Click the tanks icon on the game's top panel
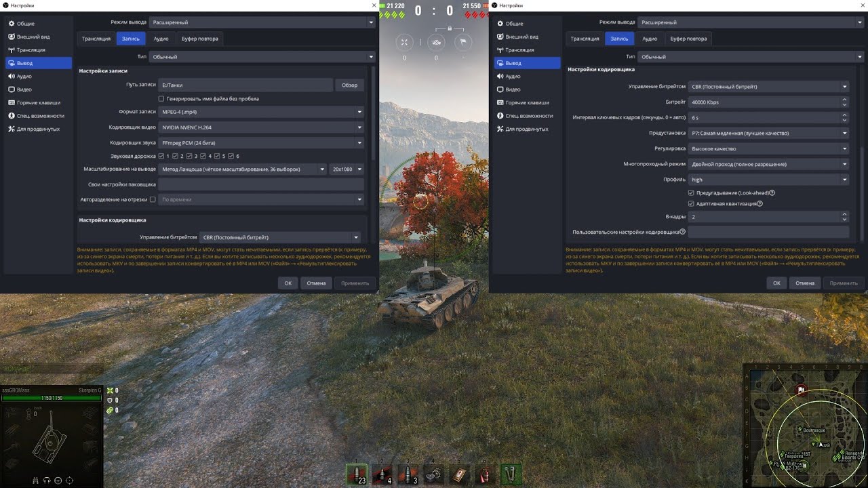This screenshot has height=488, width=868. click(x=436, y=42)
